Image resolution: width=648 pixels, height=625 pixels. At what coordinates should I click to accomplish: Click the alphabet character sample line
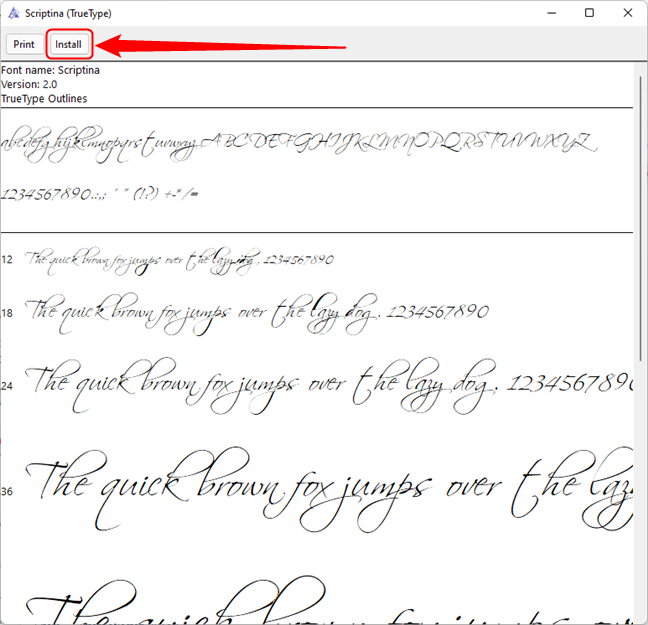tap(299, 145)
